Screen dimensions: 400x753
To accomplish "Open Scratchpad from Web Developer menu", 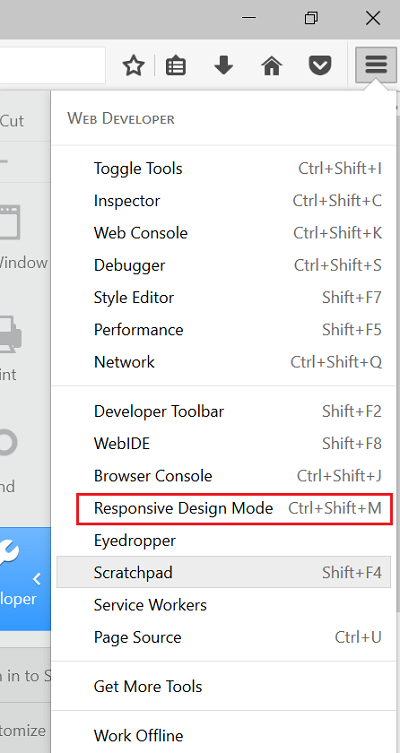I will [223, 572].
